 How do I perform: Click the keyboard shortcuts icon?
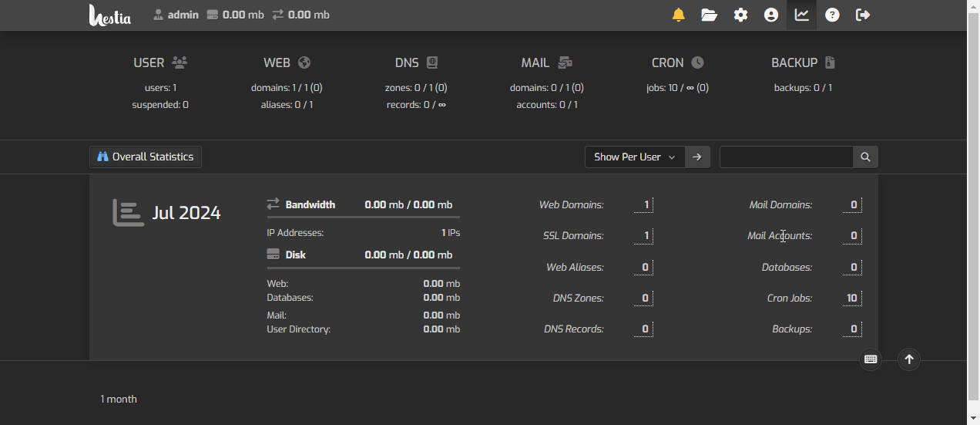tap(871, 359)
